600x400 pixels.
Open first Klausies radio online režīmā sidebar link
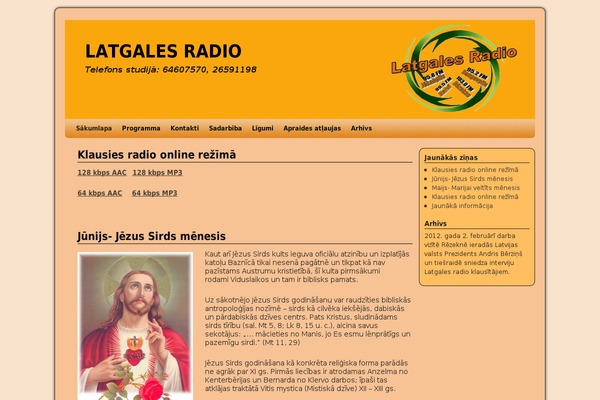[475, 170]
